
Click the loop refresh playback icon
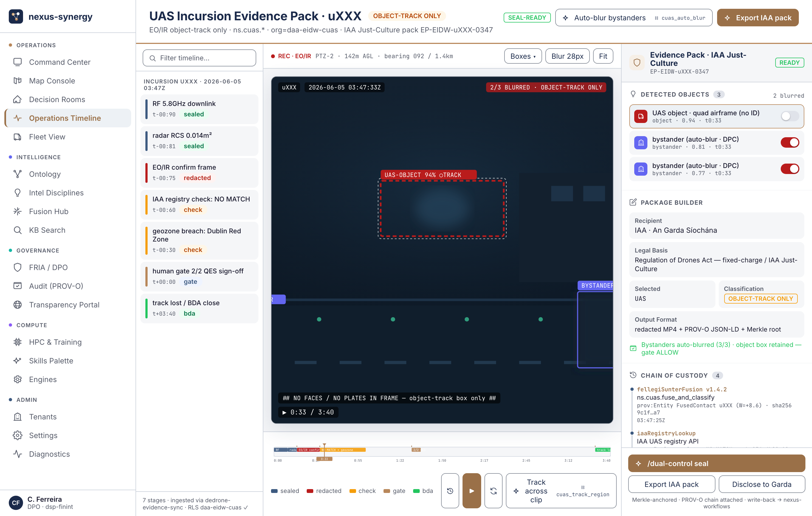[493, 491]
